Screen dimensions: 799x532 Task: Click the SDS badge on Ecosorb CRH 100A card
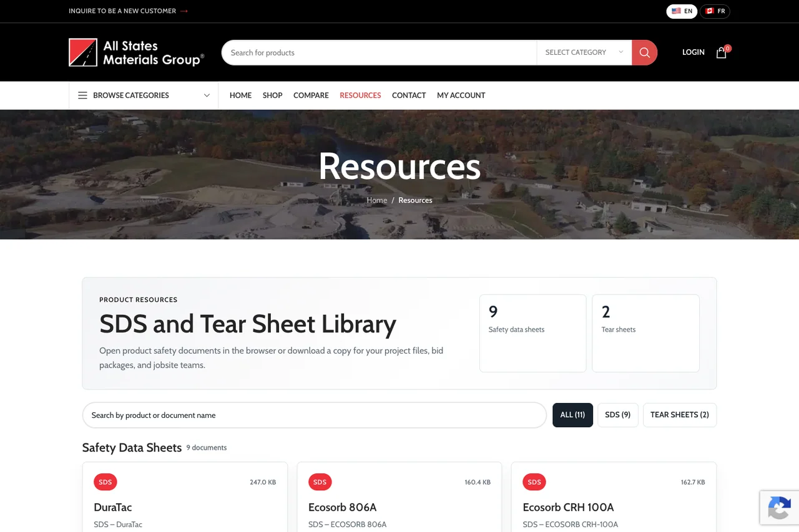pyautogui.click(x=534, y=482)
